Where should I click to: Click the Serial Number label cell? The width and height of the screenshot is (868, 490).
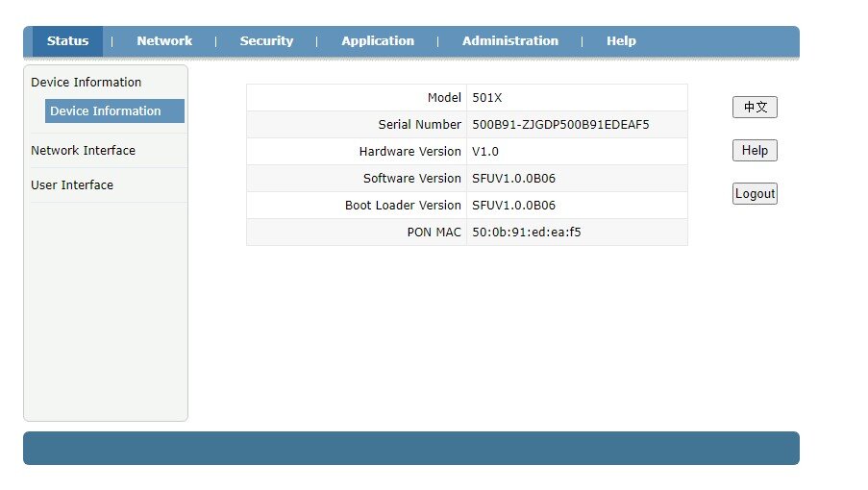pyautogui.click(x=419, y=125)
